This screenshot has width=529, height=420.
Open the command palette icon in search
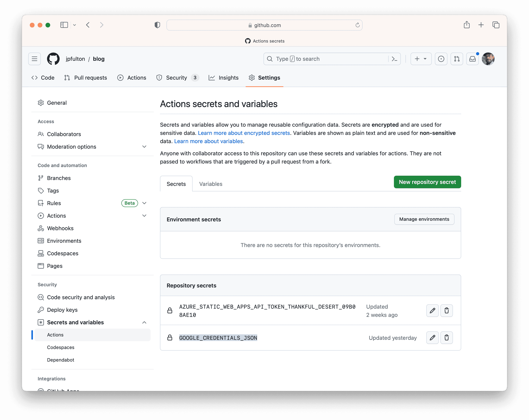[x=394, y=59]
